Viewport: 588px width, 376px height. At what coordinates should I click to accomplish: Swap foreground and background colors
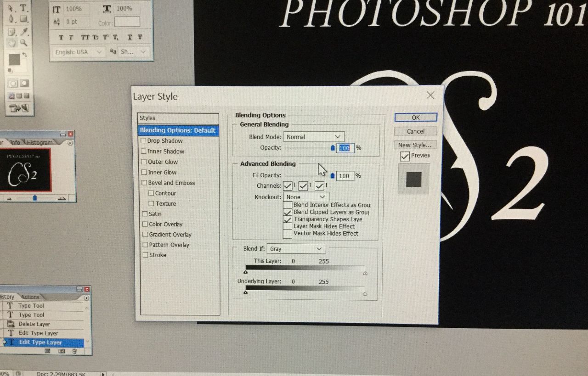coord(24,55)
